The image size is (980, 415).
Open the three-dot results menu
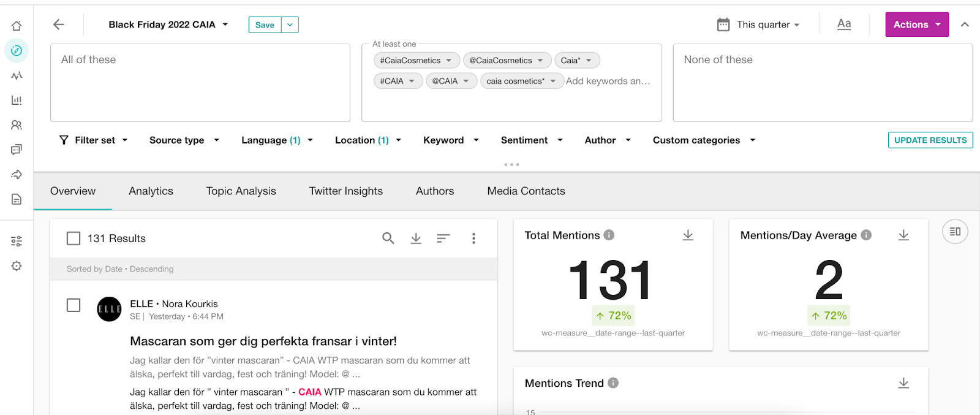coord(473,238)
